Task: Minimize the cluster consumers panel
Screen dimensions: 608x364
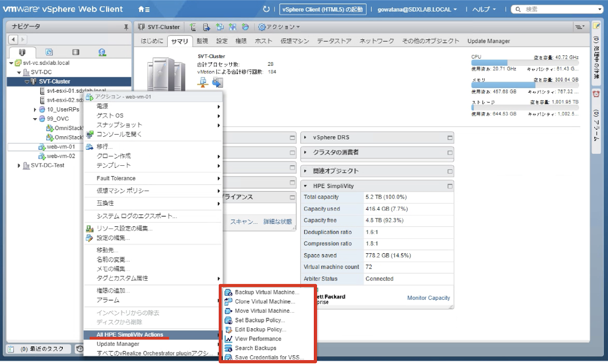Action: pyautogui.click(x=450, y=153)
